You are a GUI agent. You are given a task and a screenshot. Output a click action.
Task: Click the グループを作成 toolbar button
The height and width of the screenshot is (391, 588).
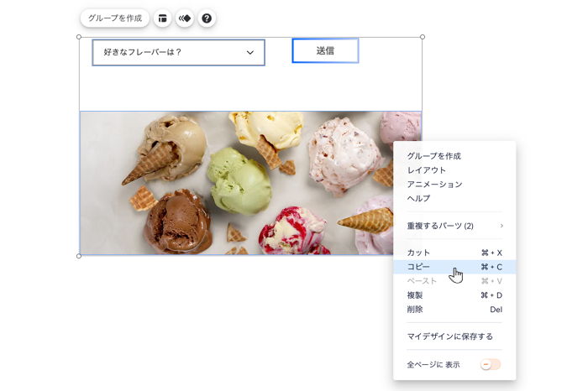click(x=115, y=18)
